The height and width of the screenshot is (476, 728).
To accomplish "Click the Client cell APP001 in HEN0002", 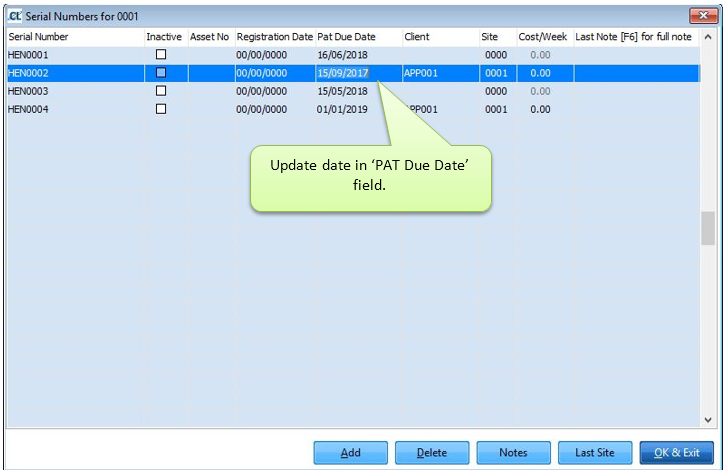I will (x=421, y=73).
